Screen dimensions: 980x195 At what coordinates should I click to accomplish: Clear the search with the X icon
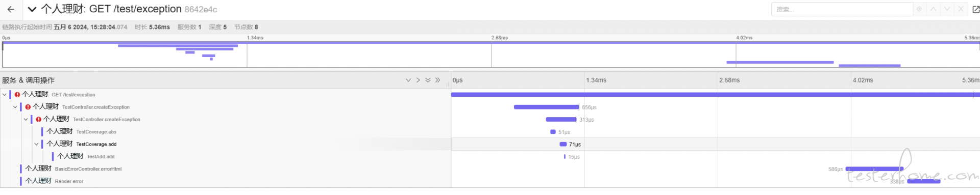coord(961,9)
